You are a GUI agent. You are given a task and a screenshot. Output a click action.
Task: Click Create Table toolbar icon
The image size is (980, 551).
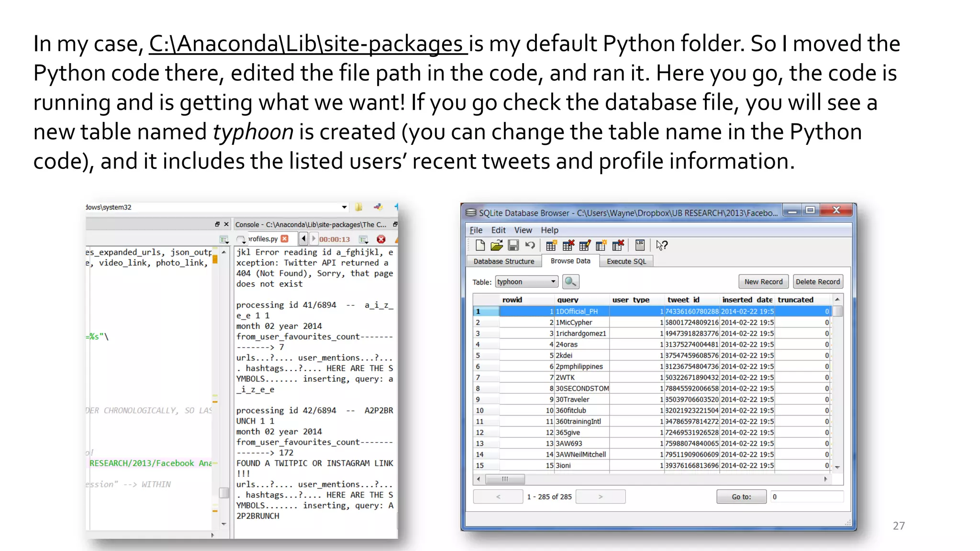551,245
